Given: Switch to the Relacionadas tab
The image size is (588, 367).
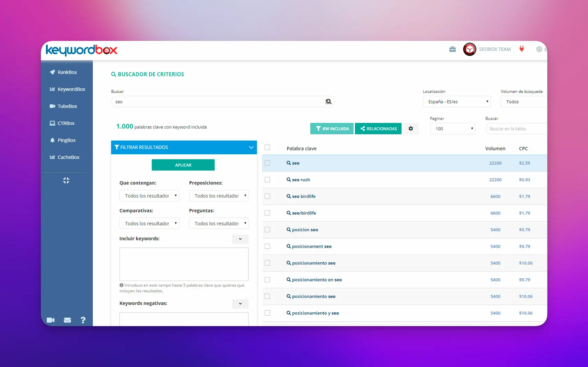Looking at the screenshot, I should point(378,129).
